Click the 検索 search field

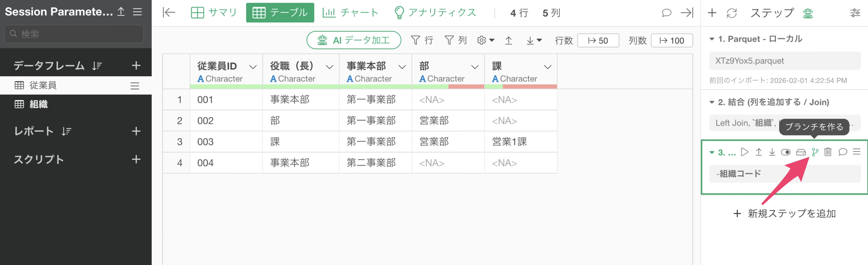pos(74,34)
